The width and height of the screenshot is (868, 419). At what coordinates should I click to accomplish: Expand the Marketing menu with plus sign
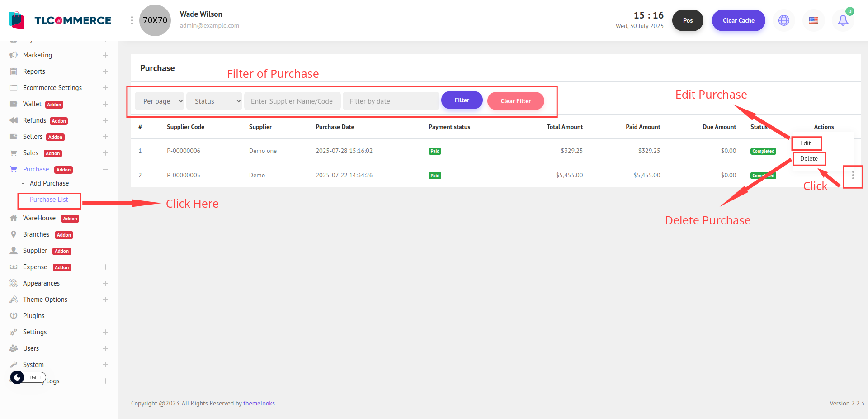click(105, 55)
